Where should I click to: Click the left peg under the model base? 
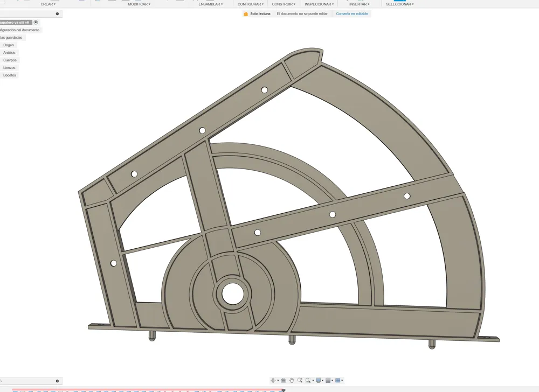152,335
